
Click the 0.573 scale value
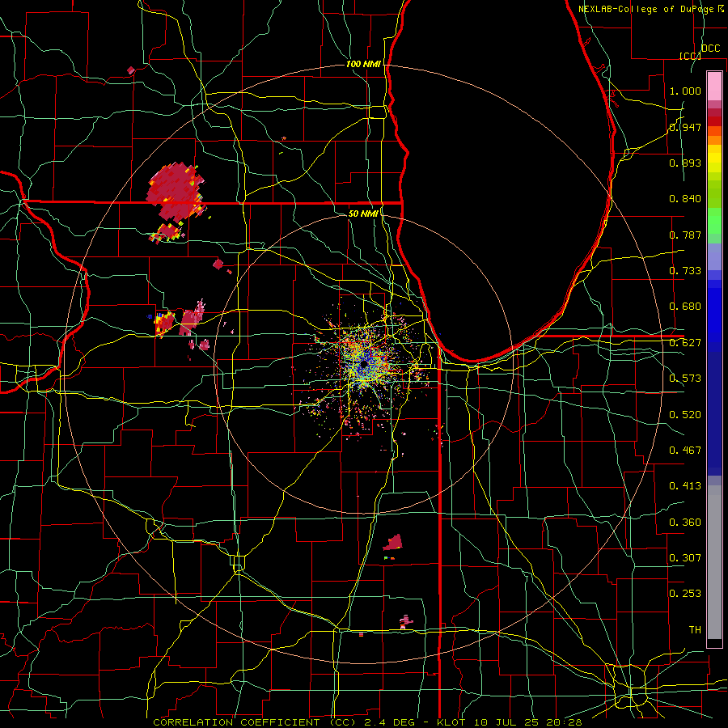[x=685, y=379]
